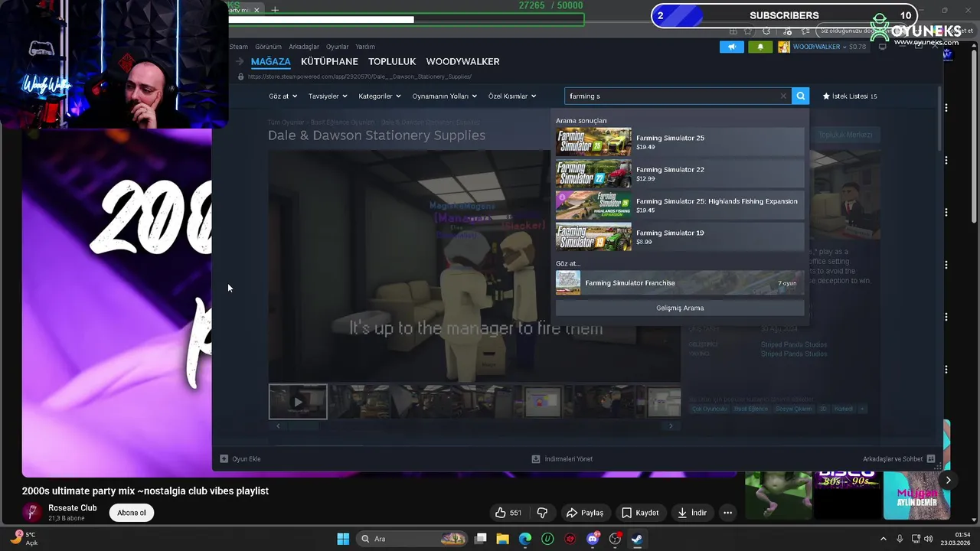Click the Roseate Club channel avatar
Image resolution: width=980 pixels, height=551 pixels.
click(x=31, y=513)
